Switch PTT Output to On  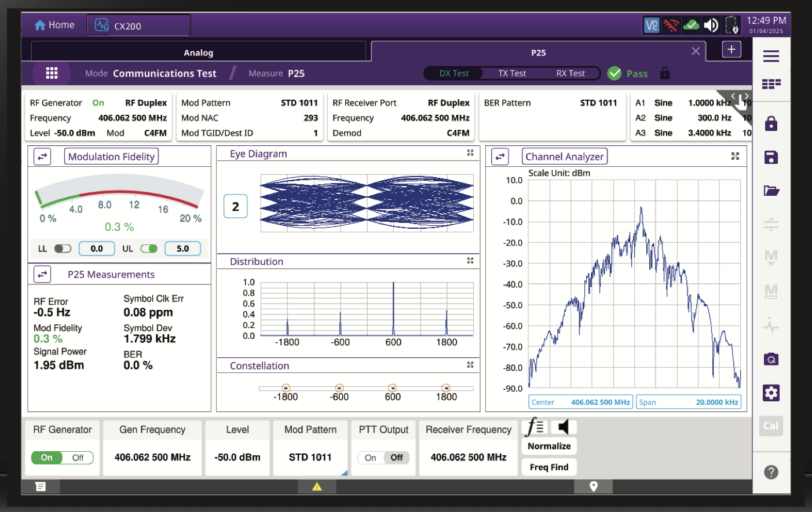point(370,458)
